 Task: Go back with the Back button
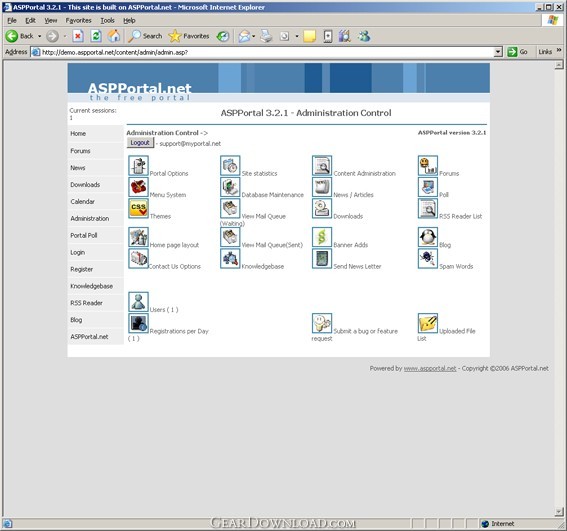[x=20, y=36]
